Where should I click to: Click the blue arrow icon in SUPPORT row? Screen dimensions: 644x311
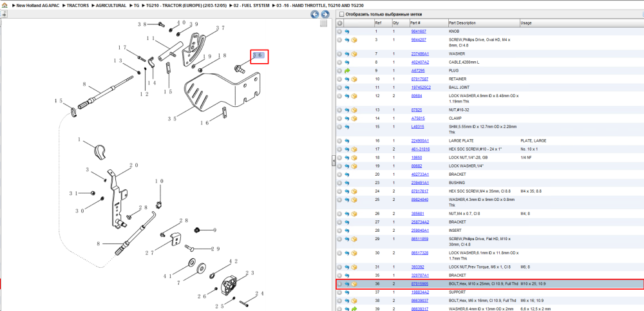click(x=347, y=292)
